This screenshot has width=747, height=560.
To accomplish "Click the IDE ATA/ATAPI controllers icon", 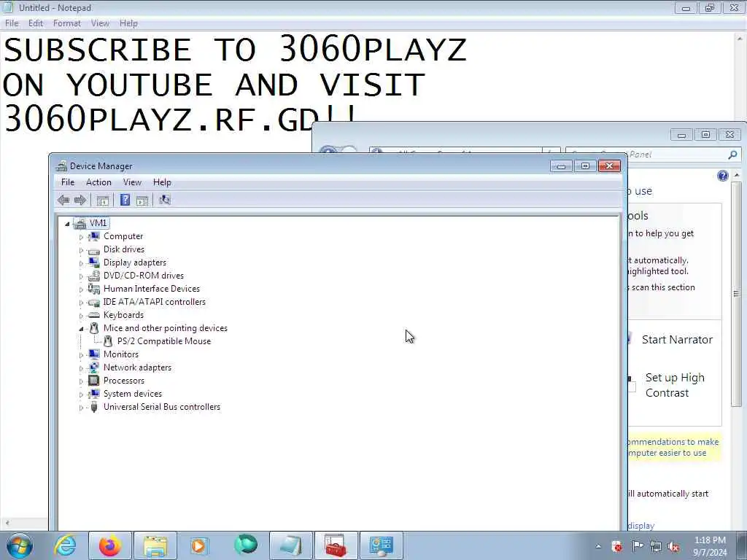I will [94, 302].
